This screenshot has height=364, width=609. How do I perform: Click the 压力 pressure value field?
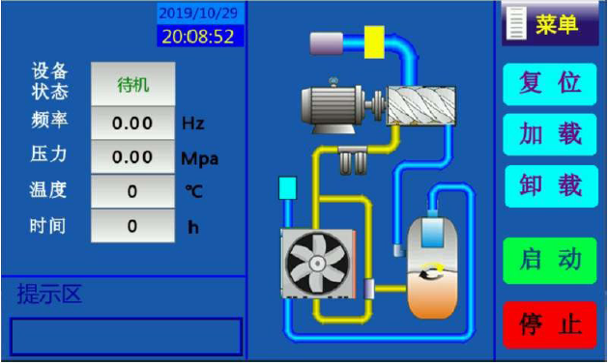pos(132,157)
